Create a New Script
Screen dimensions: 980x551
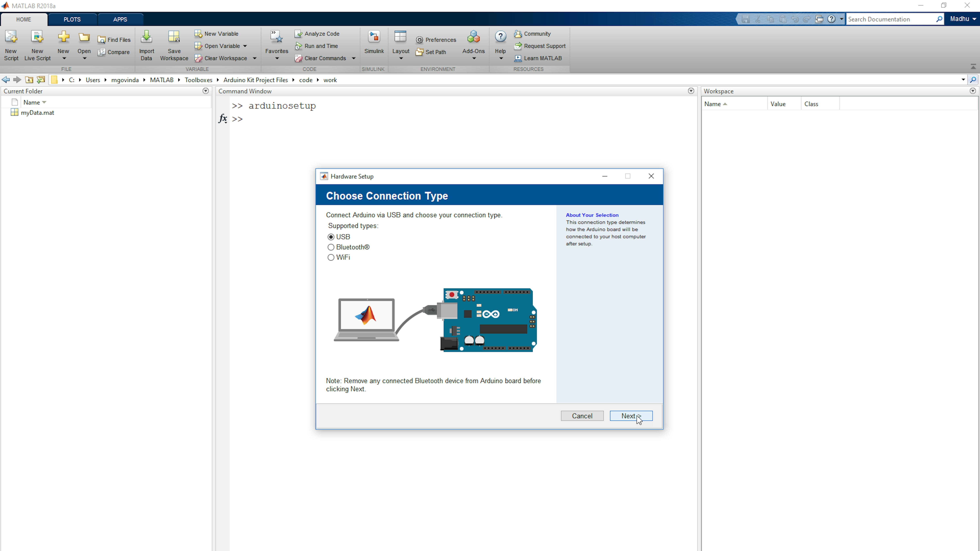tap(11, 45)
